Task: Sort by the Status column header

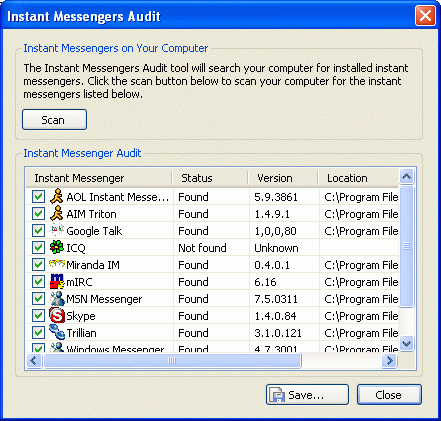Action: pos(210,178)
